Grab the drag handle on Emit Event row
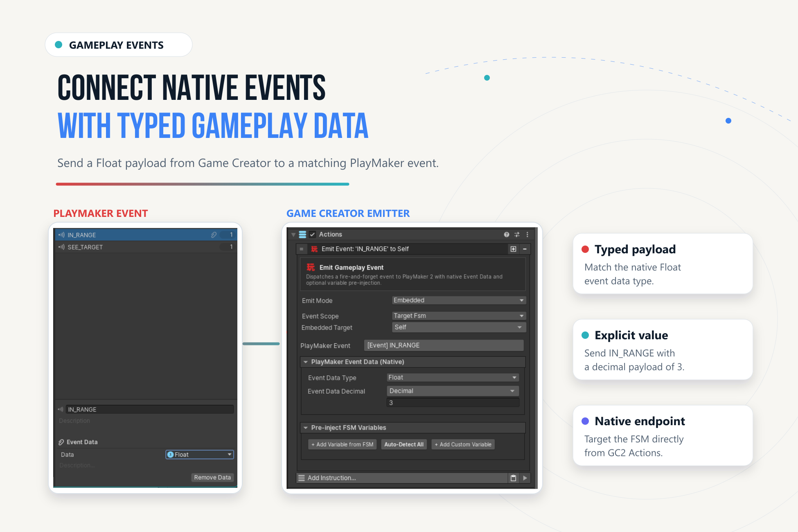 (302, 249)
